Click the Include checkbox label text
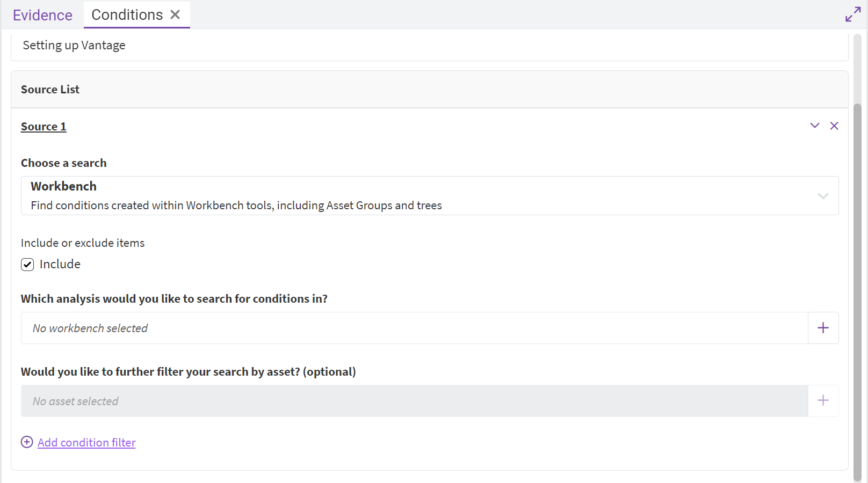This screenshot has width=868, height=483. click(60, 264)
